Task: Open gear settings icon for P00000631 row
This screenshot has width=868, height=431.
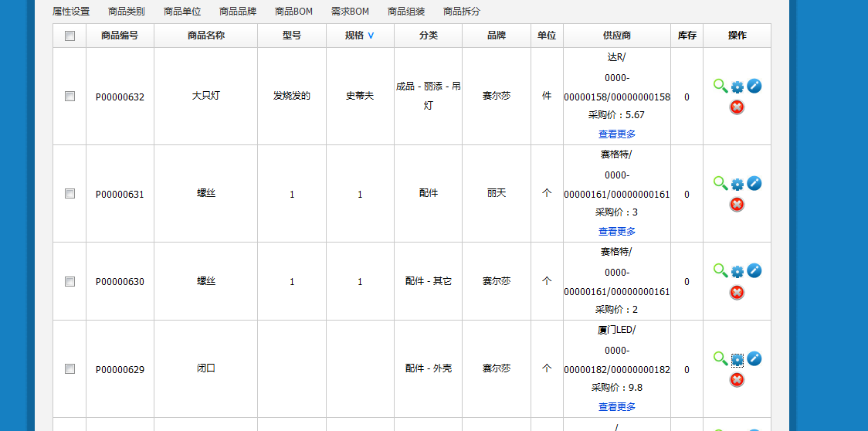Action: click(737, 184)
